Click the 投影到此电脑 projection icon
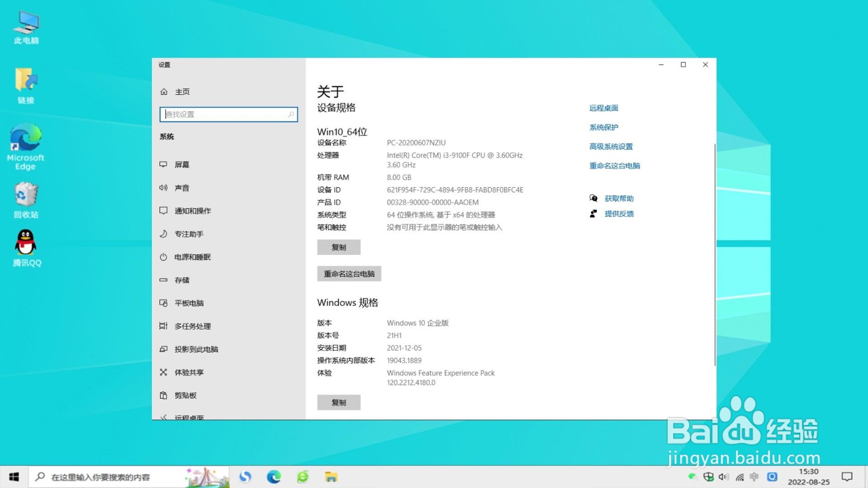868x488 pixels. click(163, 349)
